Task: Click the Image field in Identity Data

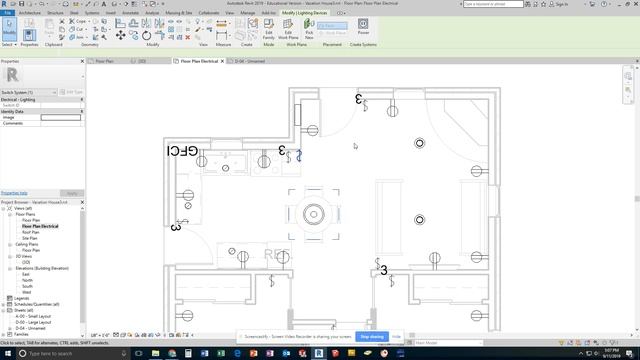Action: 61,118
